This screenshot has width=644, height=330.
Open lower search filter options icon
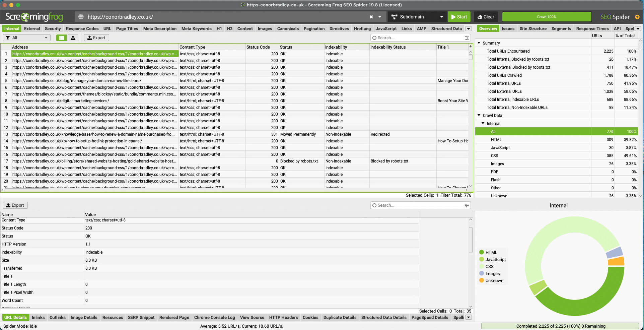click(x=467, y=205)
